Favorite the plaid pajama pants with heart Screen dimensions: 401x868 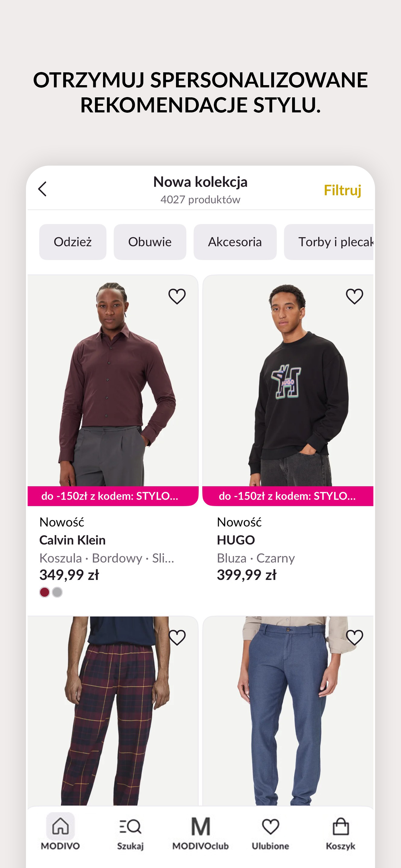pyautogui.click(x=177, y=637)
